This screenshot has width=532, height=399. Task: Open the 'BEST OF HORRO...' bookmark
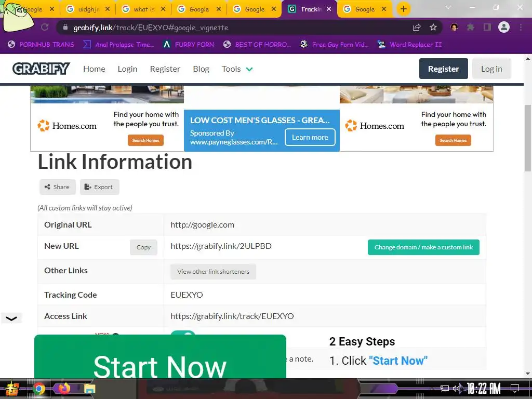click(x=257, y=45)
